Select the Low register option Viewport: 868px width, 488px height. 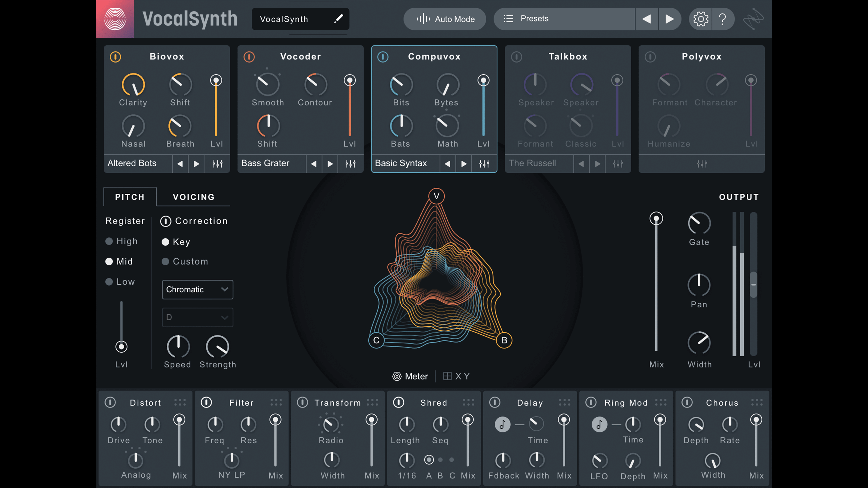(120, 282)
